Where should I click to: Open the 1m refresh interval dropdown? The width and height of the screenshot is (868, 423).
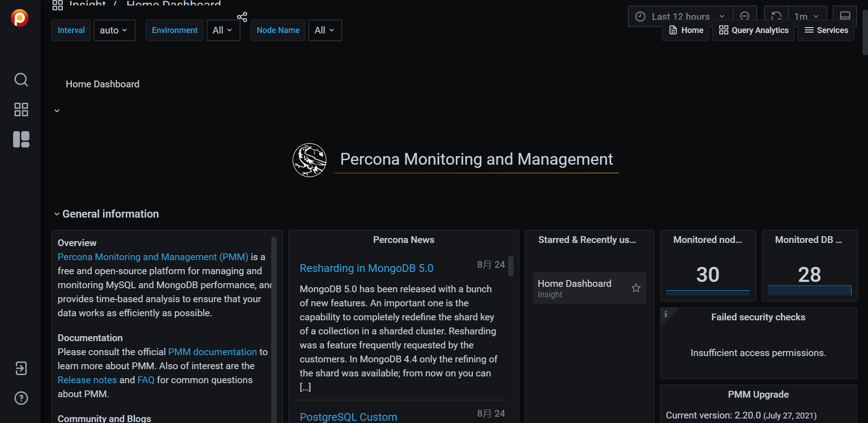tap(807, 16)
